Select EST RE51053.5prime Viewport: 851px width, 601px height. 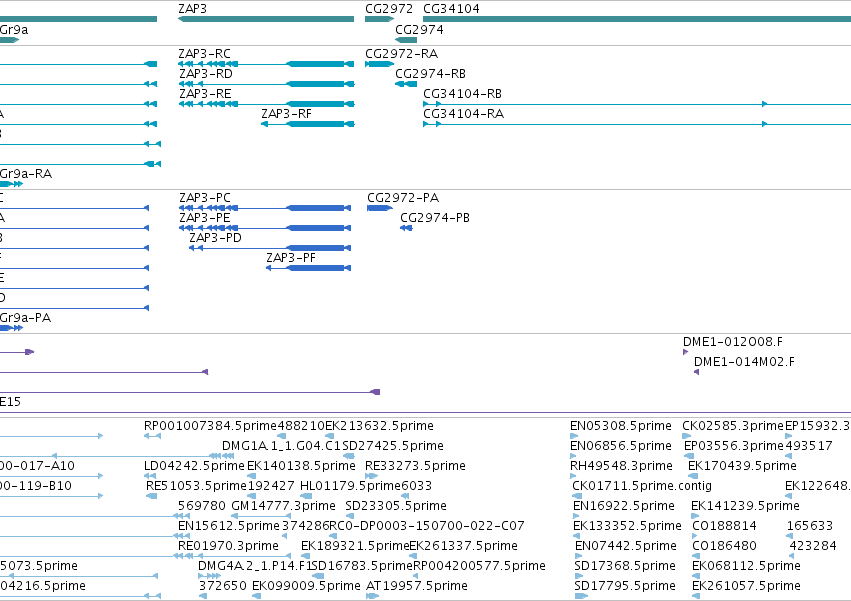pos(196,486)
